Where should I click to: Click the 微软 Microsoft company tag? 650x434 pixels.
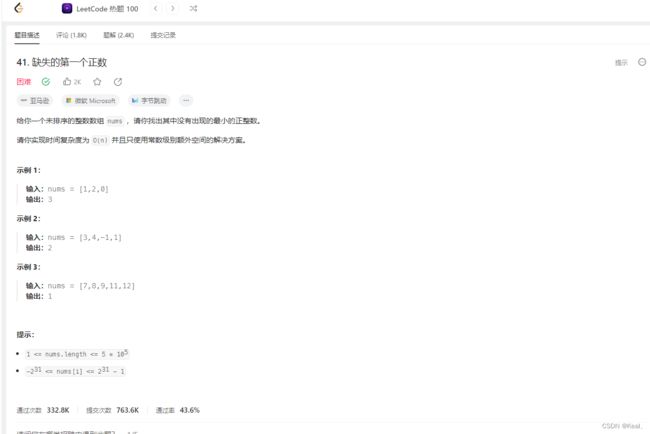[90, 100]
